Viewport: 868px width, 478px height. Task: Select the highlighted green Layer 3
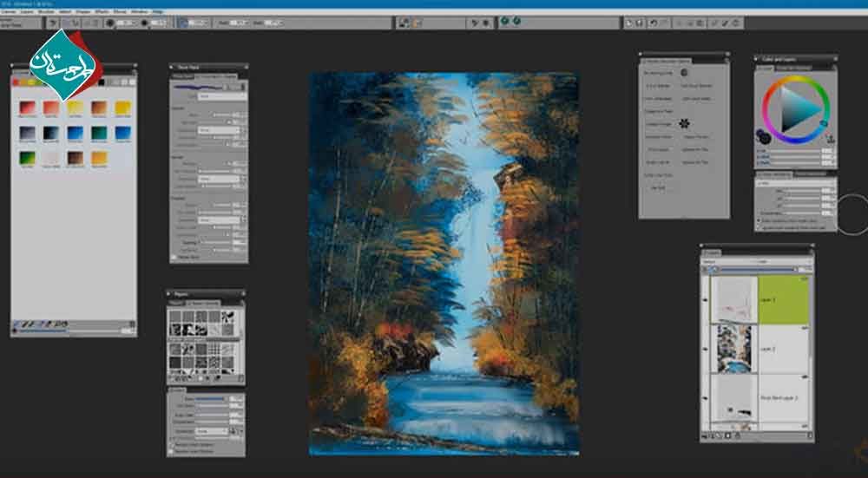(783, 300)
